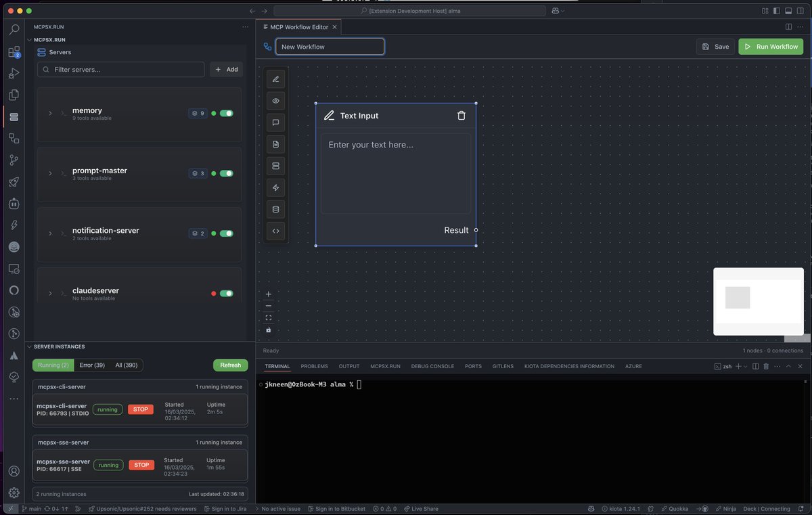Open Copilot dropdown in title bar
Screen dimensions: 812x515
[x=558, y=11]
